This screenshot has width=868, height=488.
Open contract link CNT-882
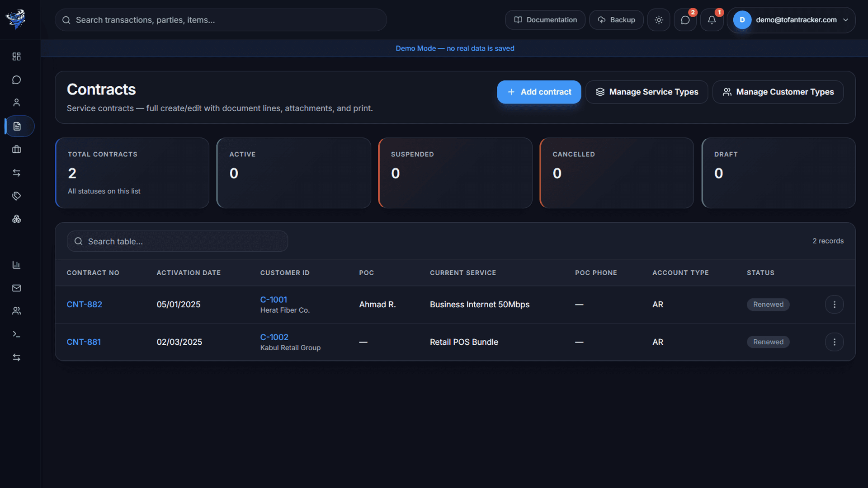[85, 305]
